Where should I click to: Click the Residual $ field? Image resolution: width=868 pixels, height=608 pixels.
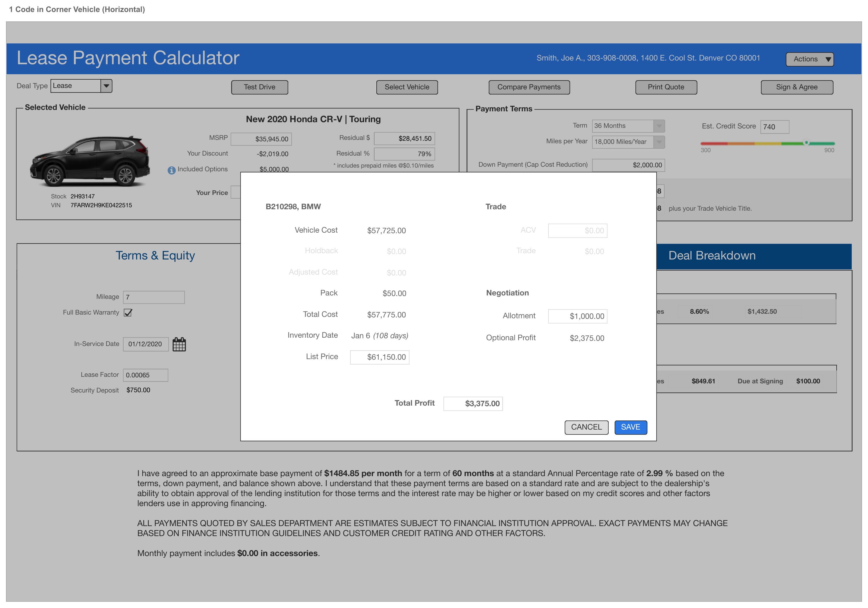pos(405,138)
